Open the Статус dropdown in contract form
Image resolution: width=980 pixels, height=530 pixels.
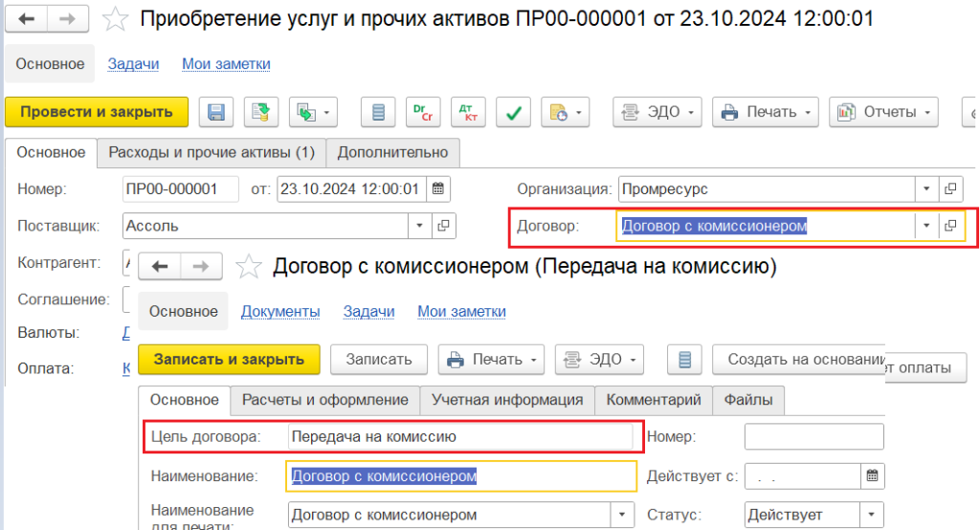(872, 515)
